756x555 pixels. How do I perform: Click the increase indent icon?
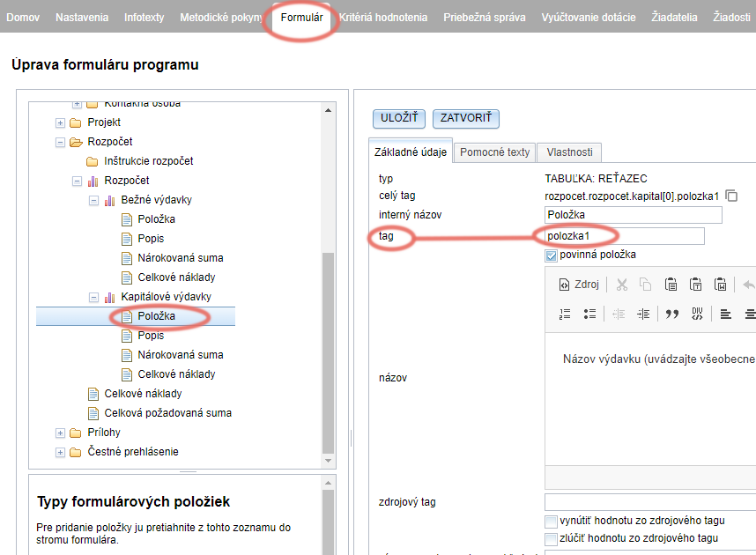642,314
